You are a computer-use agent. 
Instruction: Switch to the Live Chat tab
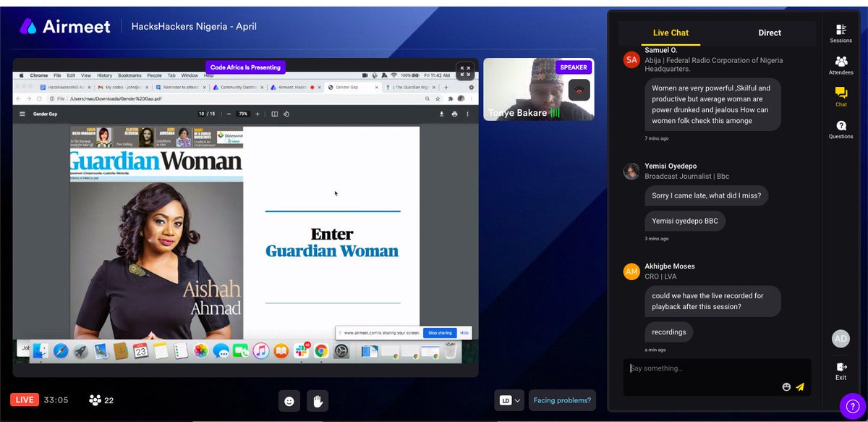pos(671,33)
